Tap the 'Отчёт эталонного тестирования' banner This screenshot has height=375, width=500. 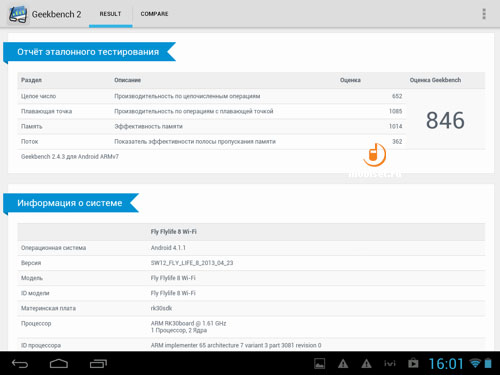point(89,52)
